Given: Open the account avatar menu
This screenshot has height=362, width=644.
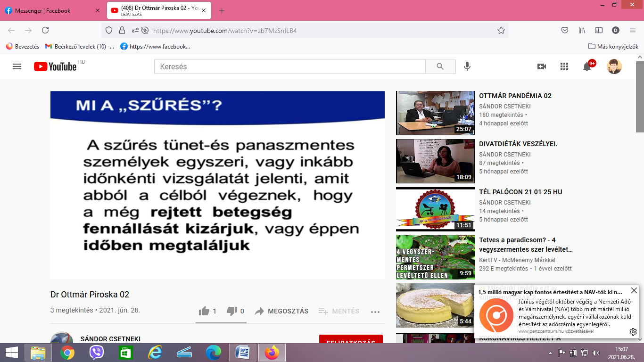Looking at the screenshot, I should point(614,66).
